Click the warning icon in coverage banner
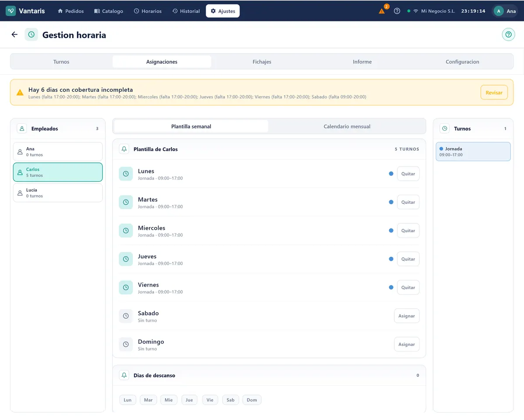524x420 pixels. [x=20, y=93]
